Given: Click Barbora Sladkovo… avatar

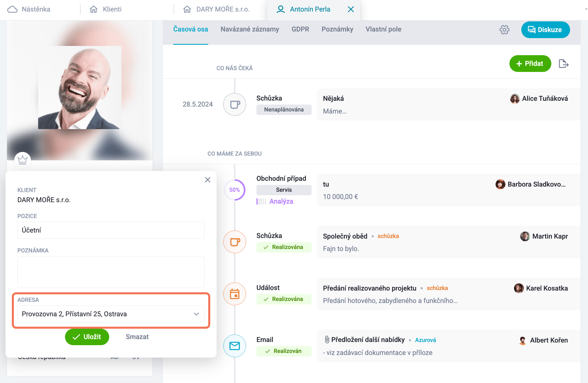Looking at the screenshot, I should pyautogui.click(x=500, y=184).
